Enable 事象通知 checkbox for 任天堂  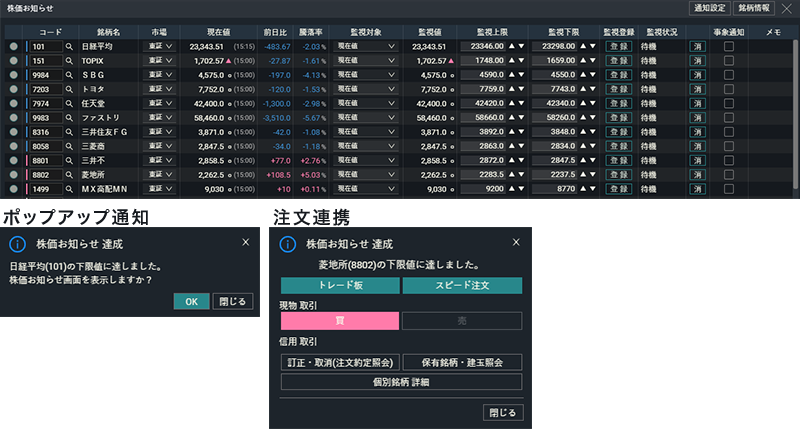729,104
